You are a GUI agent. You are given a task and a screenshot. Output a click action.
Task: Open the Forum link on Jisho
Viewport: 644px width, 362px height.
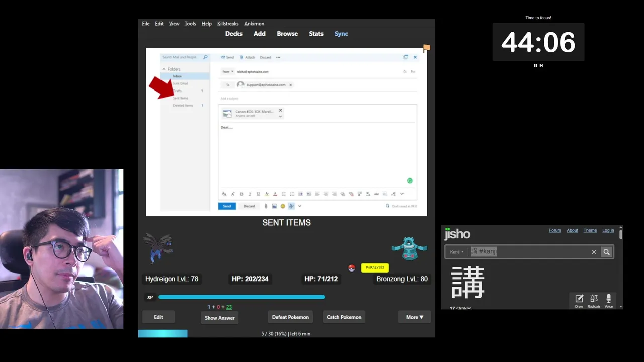pyautogui.click(x=555, y=230)
